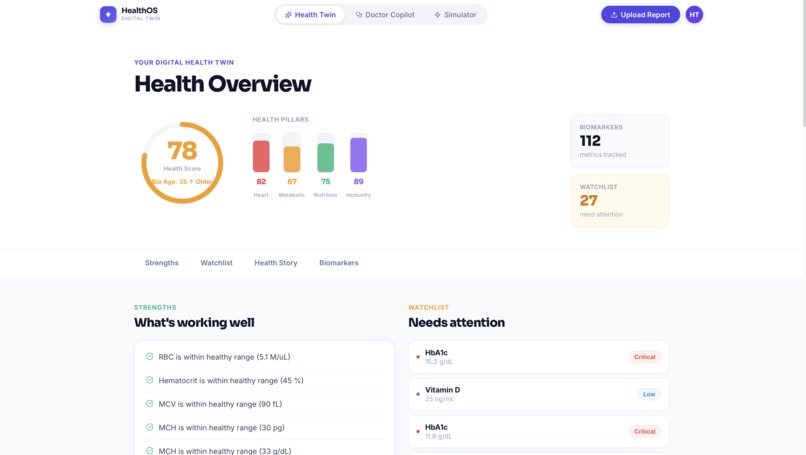This screenshot has height=455, width=806.
Task: Click the Nutrition score value 75
Action: click(325, 181)
